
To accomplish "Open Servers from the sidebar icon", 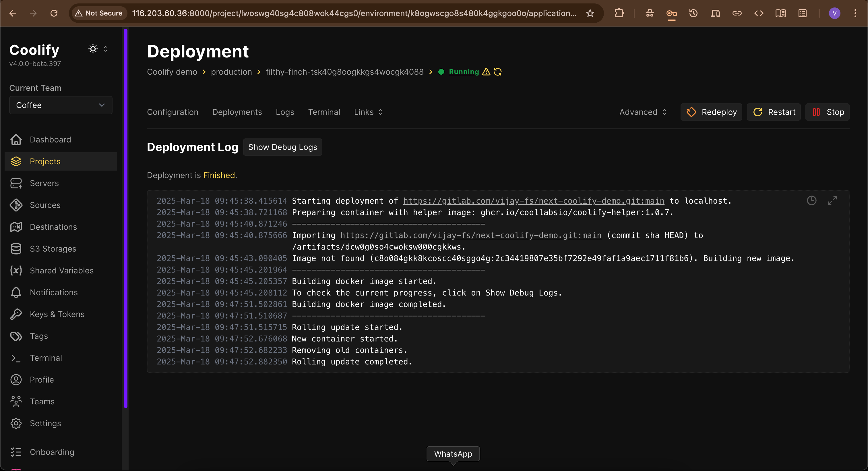I will (x=16, y=184).
